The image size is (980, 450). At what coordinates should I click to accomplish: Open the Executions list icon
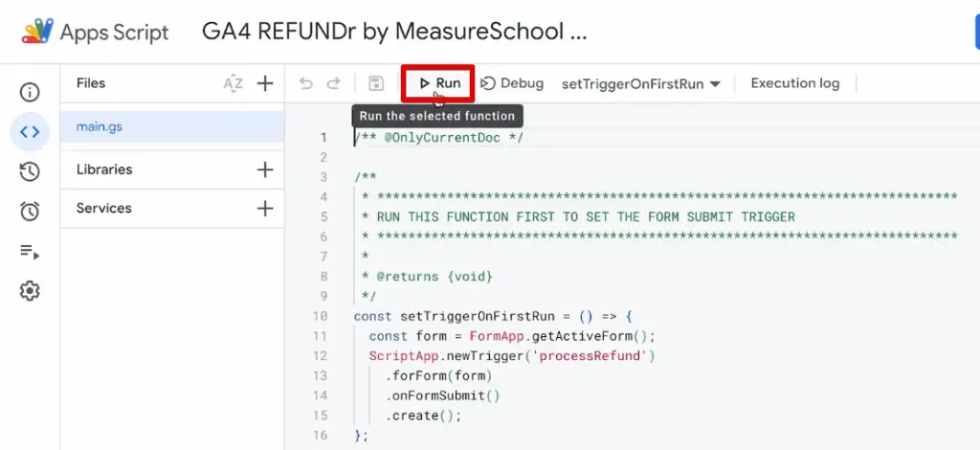pos(30,251)
